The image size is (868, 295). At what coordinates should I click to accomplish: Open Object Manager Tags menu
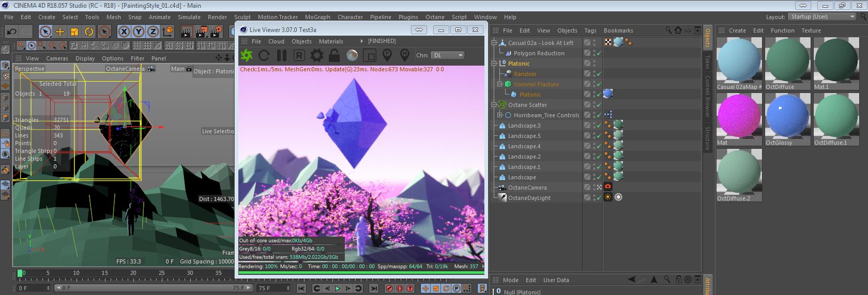[590, 30]
